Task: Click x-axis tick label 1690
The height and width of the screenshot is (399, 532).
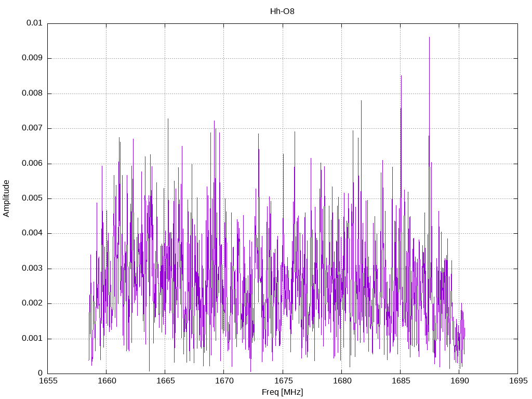Action: click(x=459, y=381)
